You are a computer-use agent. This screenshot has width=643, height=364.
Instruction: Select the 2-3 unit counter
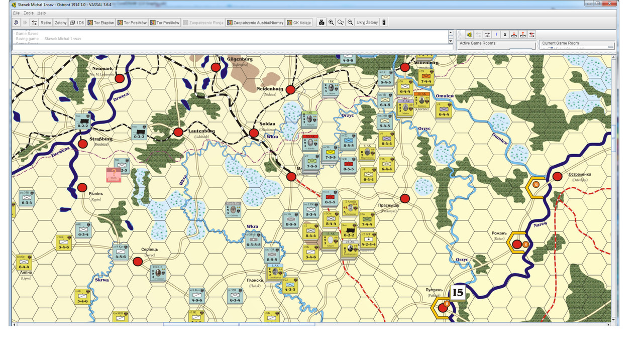click(x=122, y=167)
